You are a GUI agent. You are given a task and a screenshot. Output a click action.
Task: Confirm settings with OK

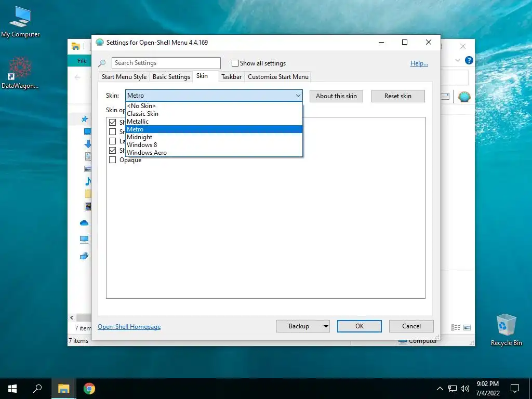pos(360,326)
